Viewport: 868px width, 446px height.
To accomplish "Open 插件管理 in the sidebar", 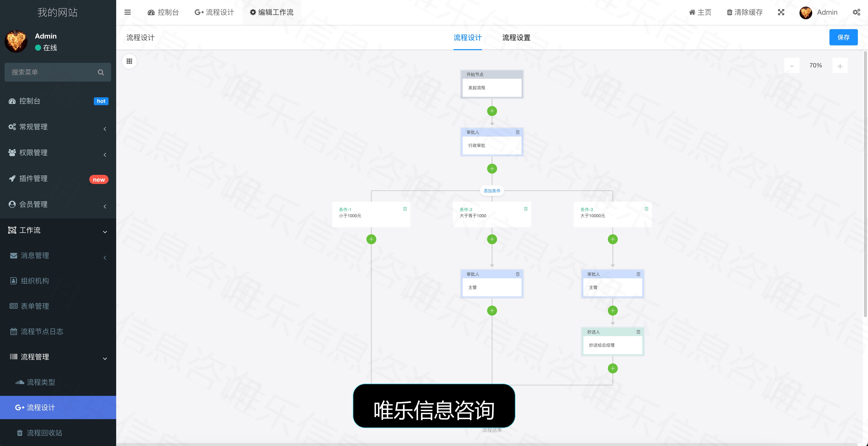I will [x=58, y=178].
